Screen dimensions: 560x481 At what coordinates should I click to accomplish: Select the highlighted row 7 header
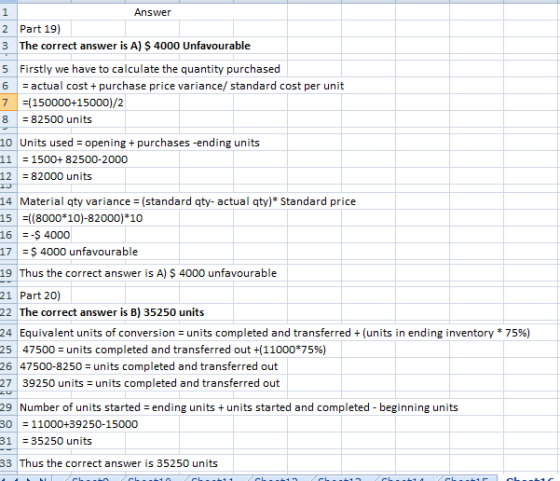click(x=8, y=102)
